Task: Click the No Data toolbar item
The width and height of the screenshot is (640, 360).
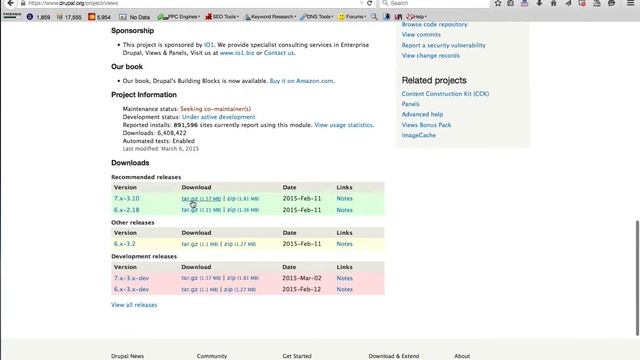Action: click(x=135, y=17)
